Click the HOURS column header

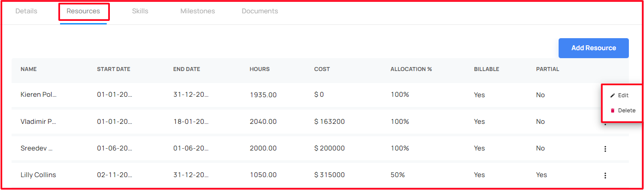pyautogui.click(x=260, y=69)
